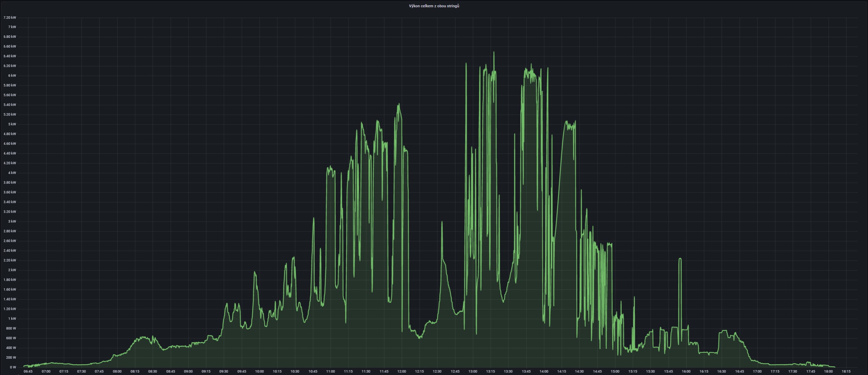Viewport: 868px width, 375px height.
Task: Click the 7.20 kW label on the power axis
Action: point(10,17)
